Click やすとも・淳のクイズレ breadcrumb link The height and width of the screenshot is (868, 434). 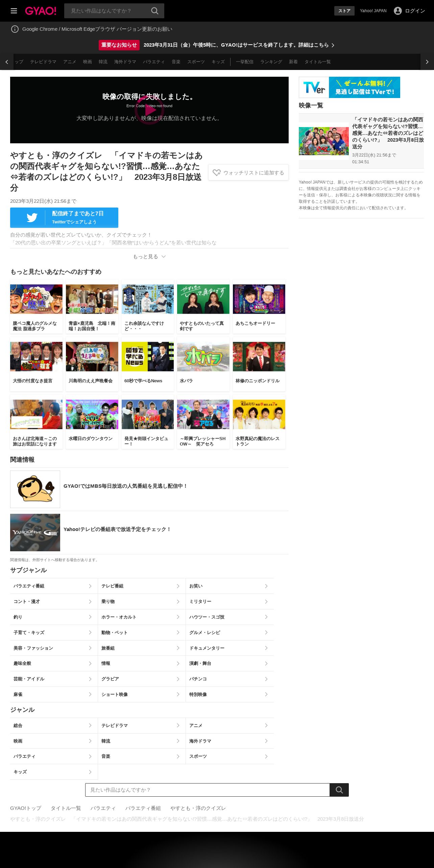(198, 808)
